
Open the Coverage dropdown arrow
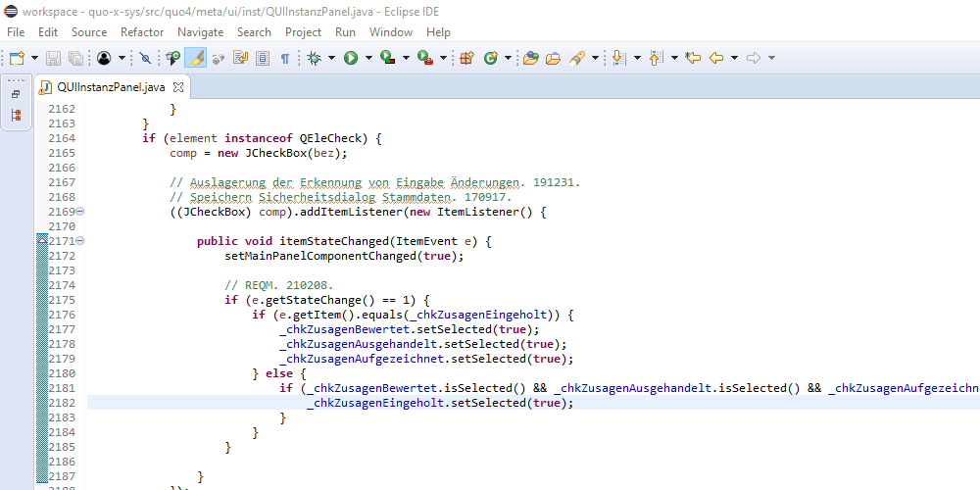click(x=406, y=58)
